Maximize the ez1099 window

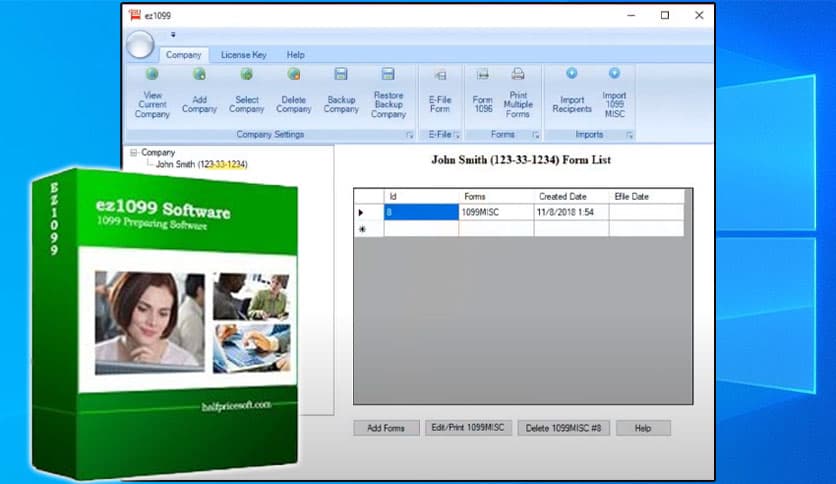665,15
